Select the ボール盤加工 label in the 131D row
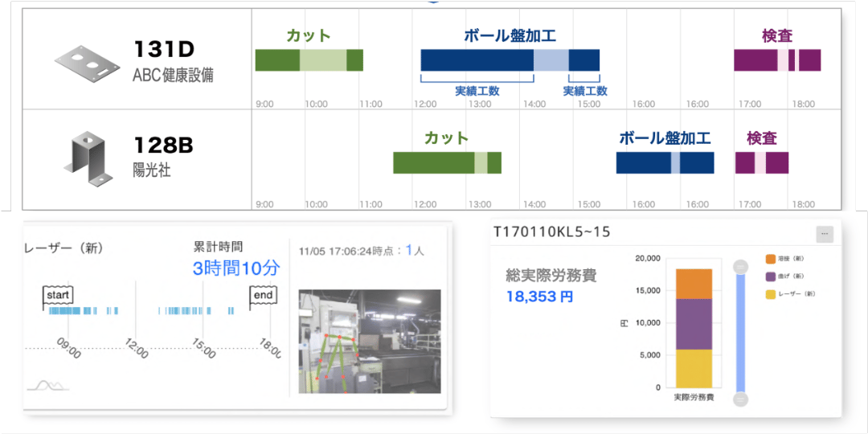 pyautogui.click(x=510, y=36)
